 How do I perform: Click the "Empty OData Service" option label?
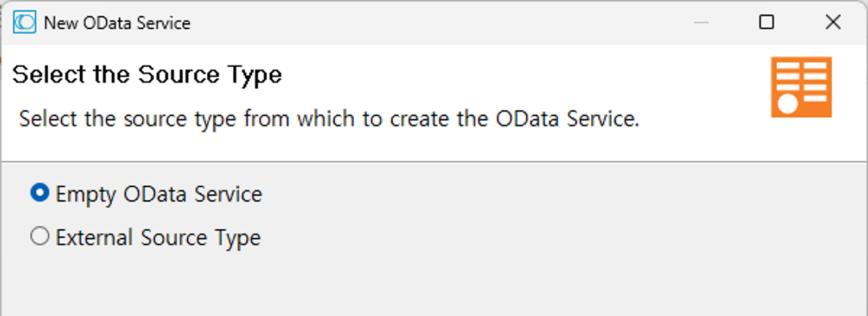pyautogui.click(x=158, y=194)
